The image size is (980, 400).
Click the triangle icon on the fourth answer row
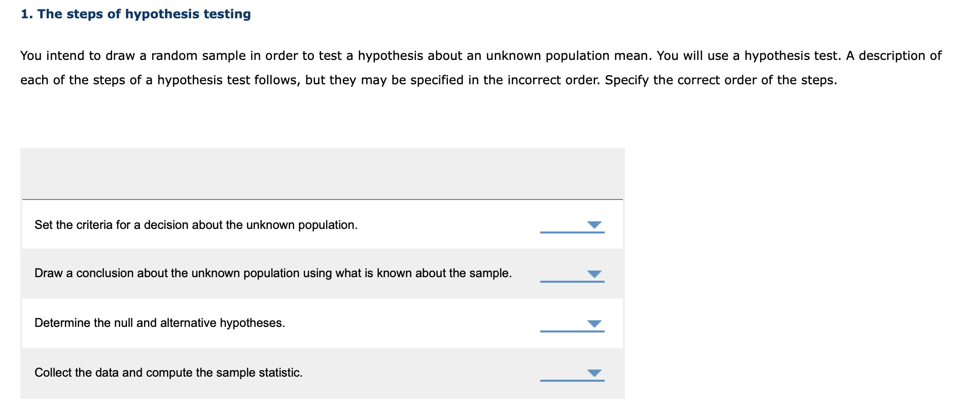point(595,373)
